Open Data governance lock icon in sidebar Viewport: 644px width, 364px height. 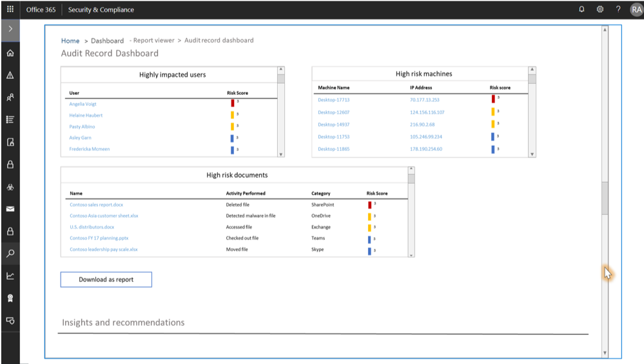click(10, 165)
